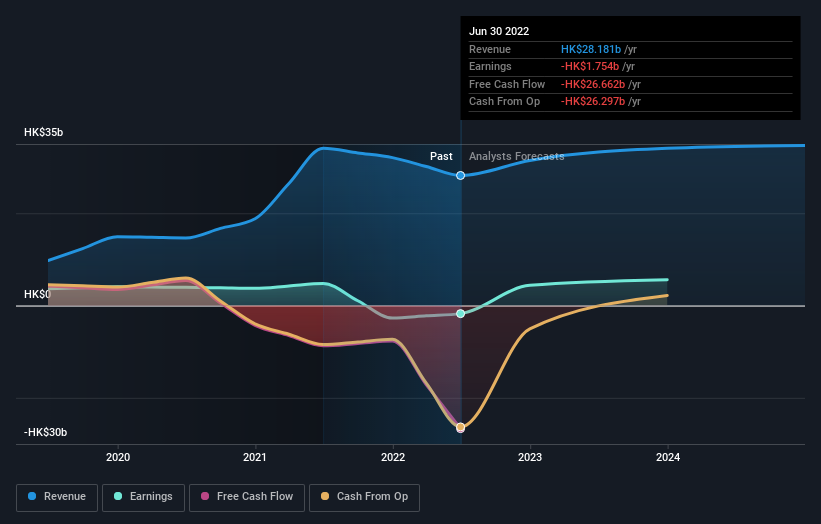Click the Free Cash Flow row label in the tooltip
Screen dimensions: 821x524
tap(507, 84)
